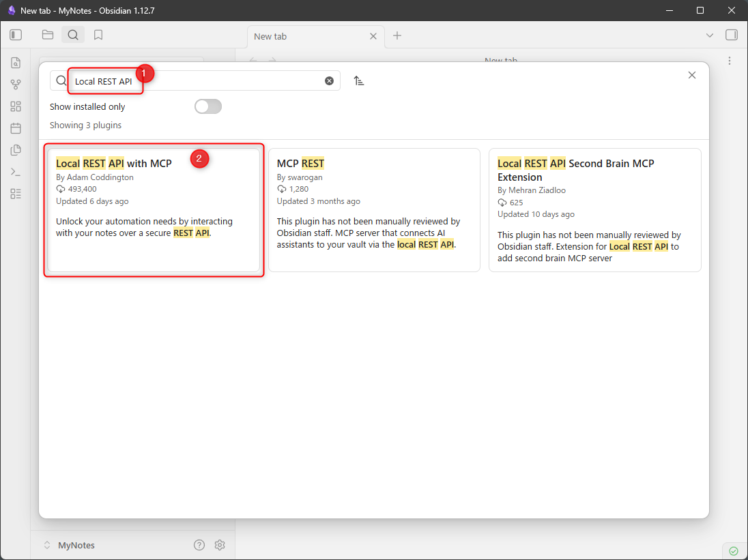The height and width of the screenshot is (560, 748).
Task: Click the Obsidian app icon in title bar
Action: (x=12, y=10)
